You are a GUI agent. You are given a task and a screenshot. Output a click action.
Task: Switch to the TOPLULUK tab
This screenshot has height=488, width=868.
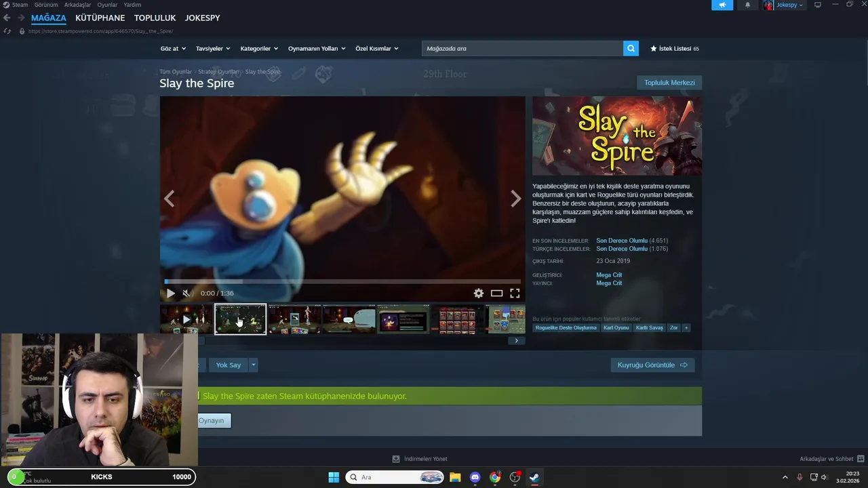coord(155,18)
